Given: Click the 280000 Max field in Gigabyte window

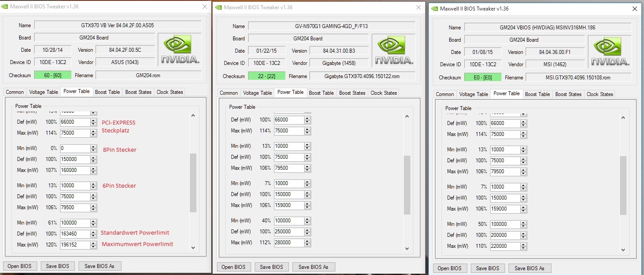Looking at the screenshot, I should pos(289,243).
